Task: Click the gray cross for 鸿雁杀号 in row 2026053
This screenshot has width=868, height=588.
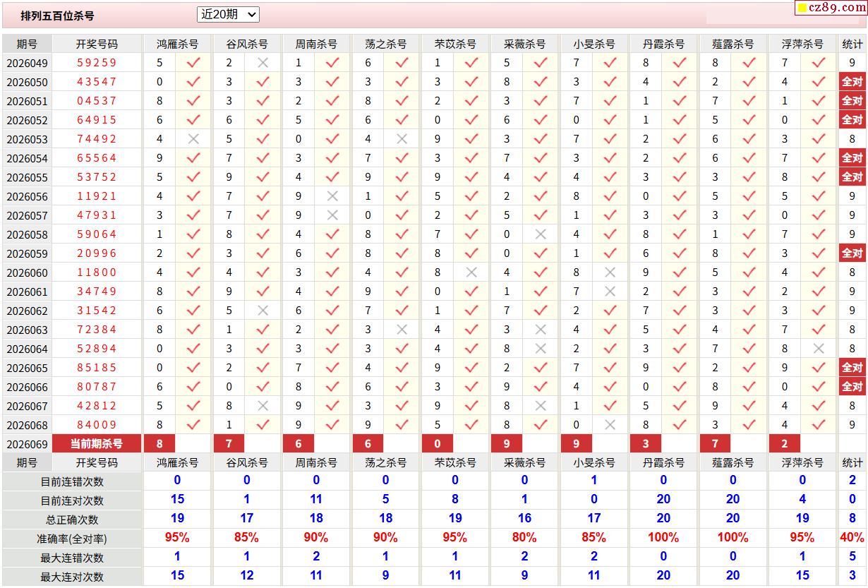Action: 193,139
